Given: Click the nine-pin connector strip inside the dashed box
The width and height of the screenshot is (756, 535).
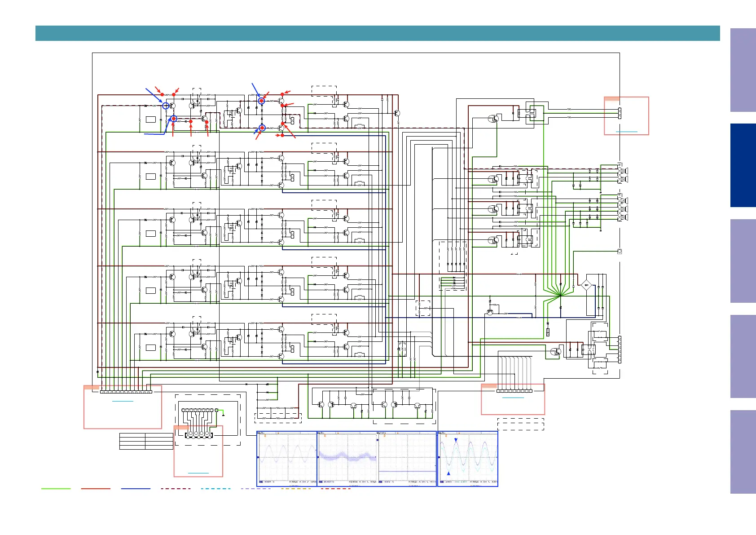Looking at the screenshot, I should click(x=198, y=410).
